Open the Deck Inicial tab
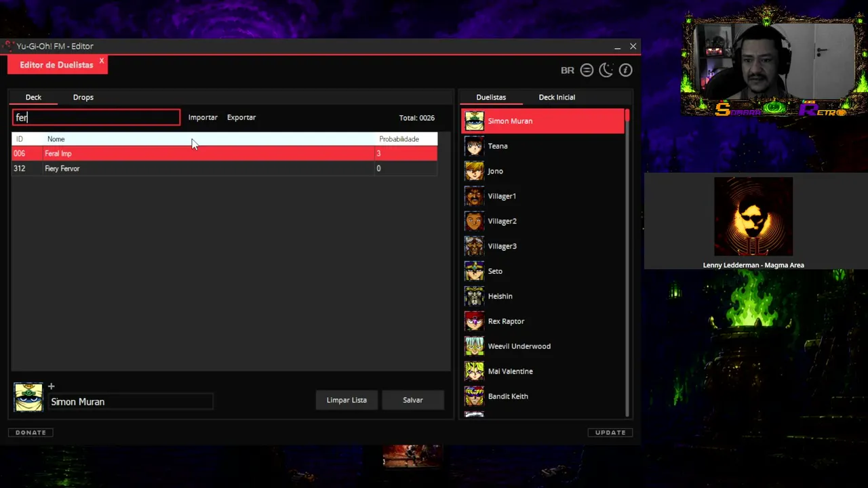Screen dimensions: 868x488 [x=557, y=97]
